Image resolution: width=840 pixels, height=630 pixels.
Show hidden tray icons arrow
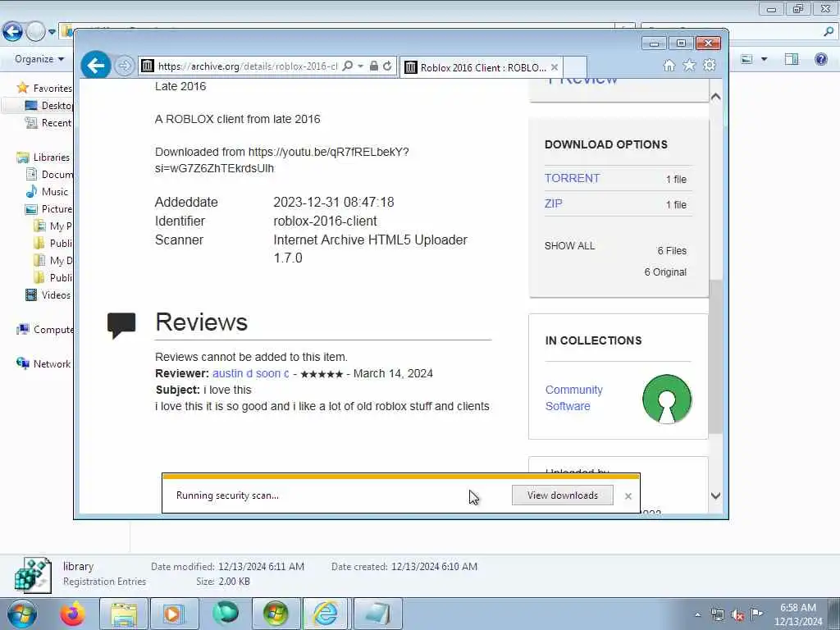click(x=697, y=615)
